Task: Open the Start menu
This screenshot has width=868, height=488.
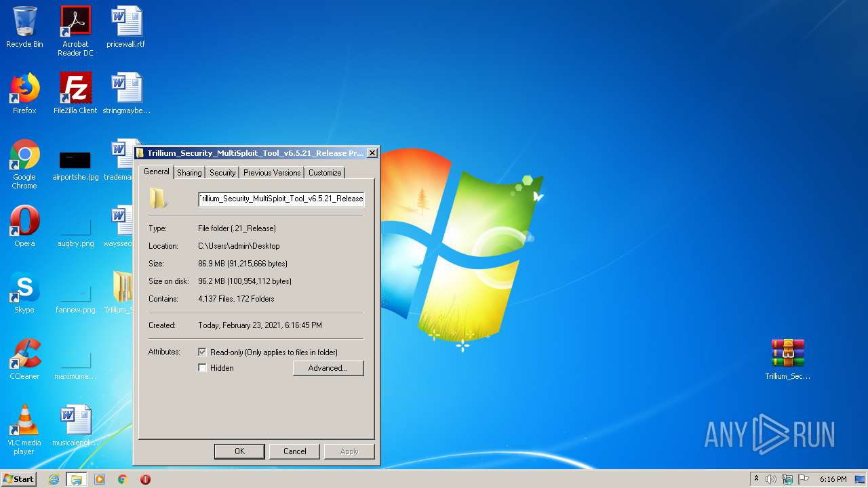Action: (x=18, y=479)
